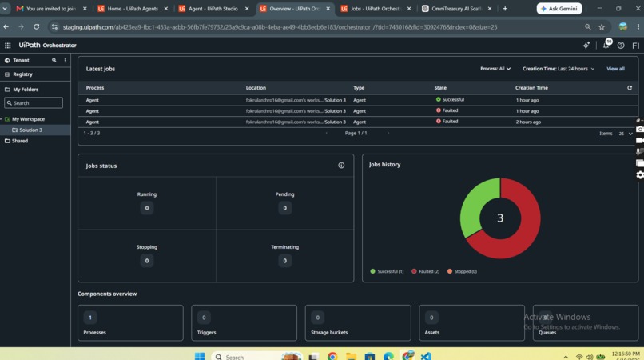644x360 pixels.
Task: Open the settings gear on side panel
Action: (x=640, y=175)
